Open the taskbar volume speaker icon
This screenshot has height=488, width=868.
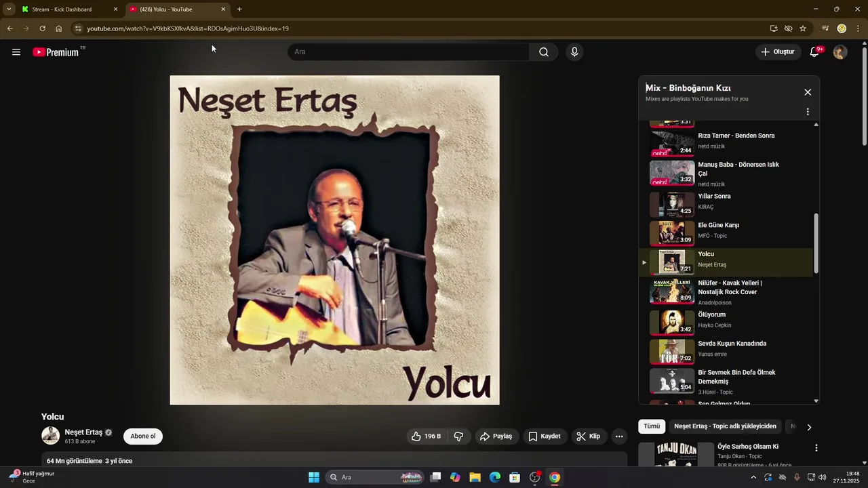[823, 477]
